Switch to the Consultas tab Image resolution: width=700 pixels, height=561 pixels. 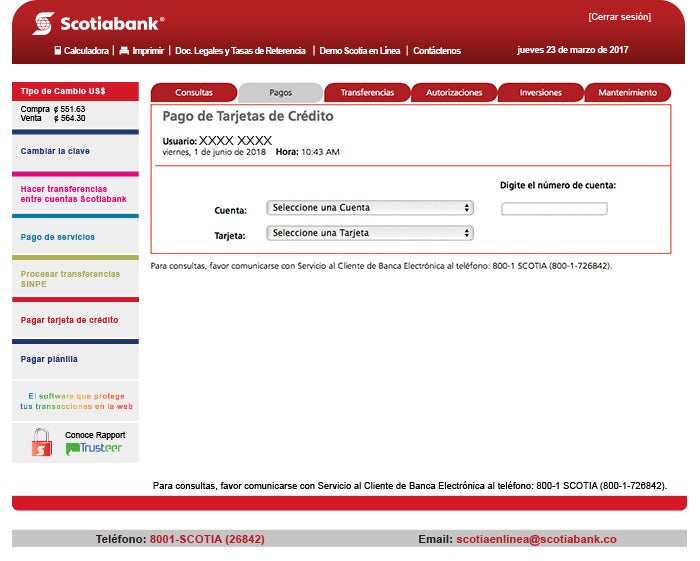(194, 93)
